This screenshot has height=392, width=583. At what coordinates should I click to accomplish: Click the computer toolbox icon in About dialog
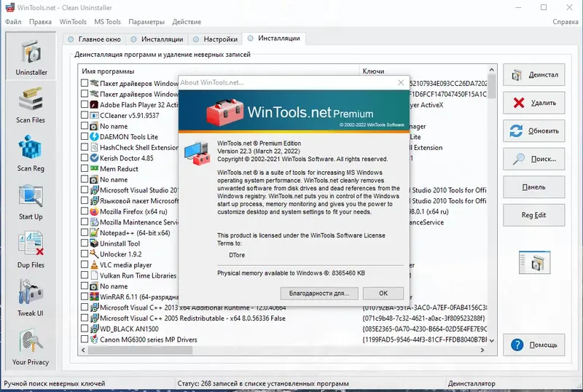197,153
